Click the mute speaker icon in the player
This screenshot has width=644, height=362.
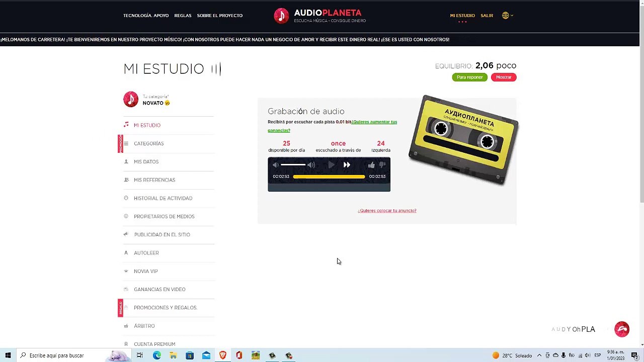(x=275, y=165)
